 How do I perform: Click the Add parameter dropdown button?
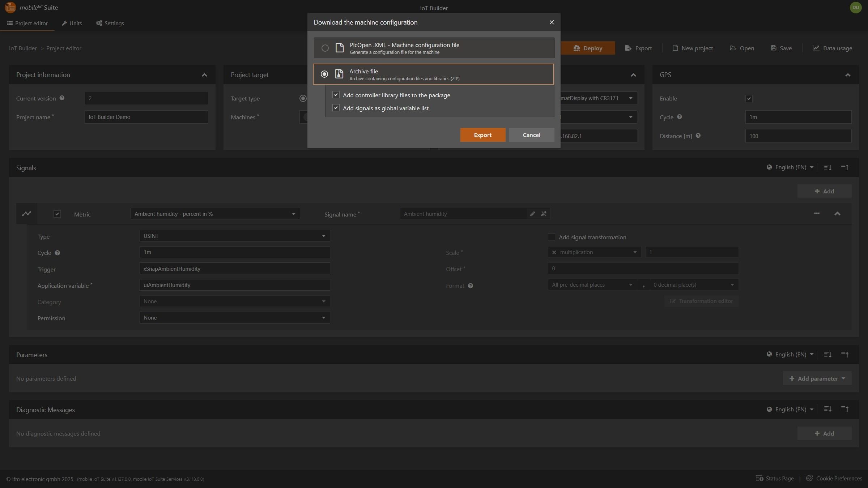pyautogui.click(x=817, y=378)
